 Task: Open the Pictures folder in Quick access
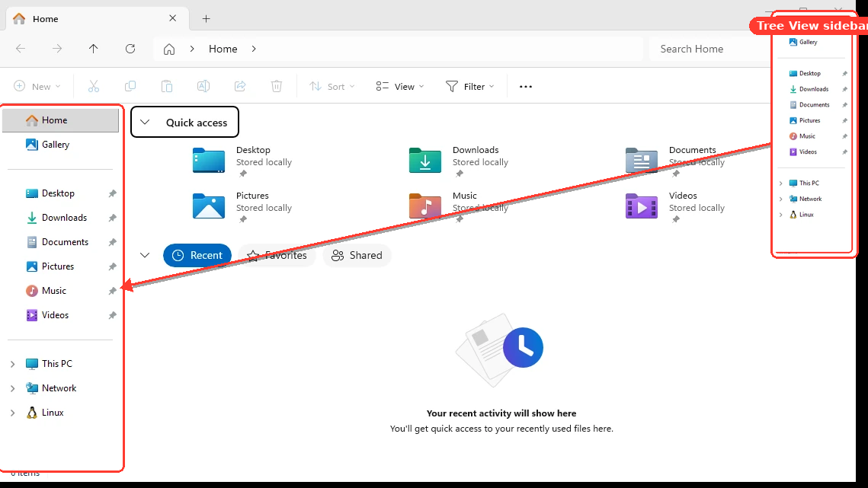(x=209, y=206)
